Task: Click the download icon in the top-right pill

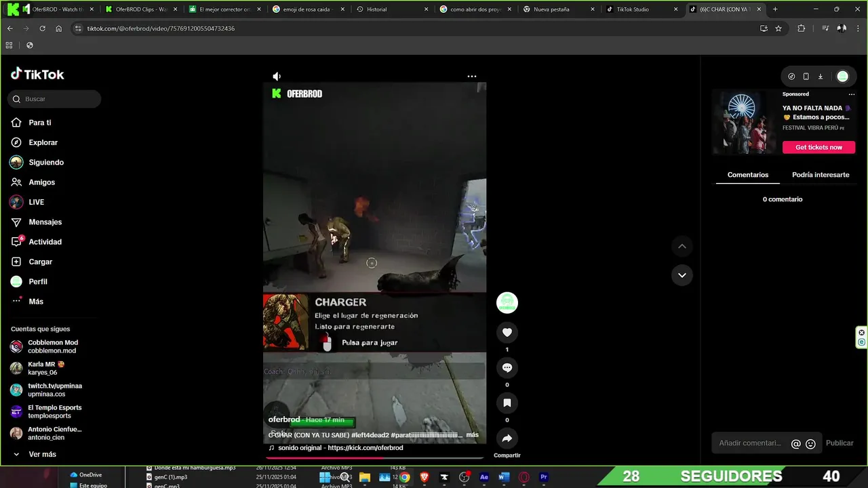Action: [x=820, y=77]
